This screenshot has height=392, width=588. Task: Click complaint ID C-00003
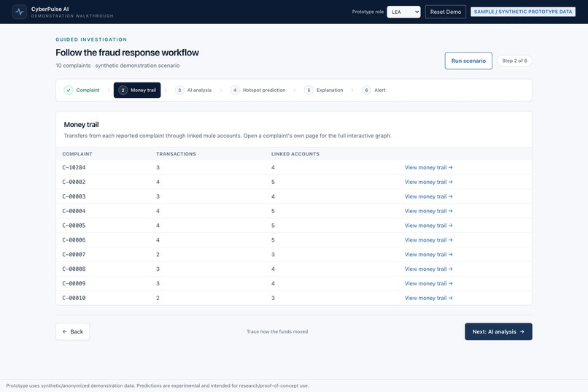click(x=74, y=196)
